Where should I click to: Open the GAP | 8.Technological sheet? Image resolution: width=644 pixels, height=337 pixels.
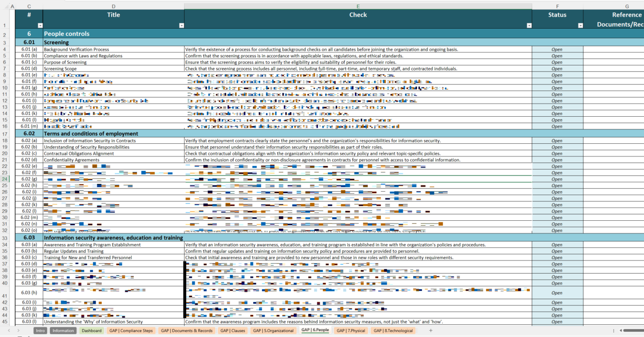pos(393,330)
